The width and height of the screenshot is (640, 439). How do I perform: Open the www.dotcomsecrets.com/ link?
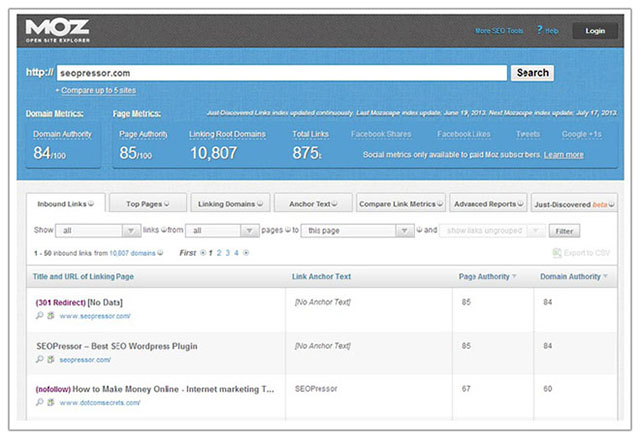point(100,403)
